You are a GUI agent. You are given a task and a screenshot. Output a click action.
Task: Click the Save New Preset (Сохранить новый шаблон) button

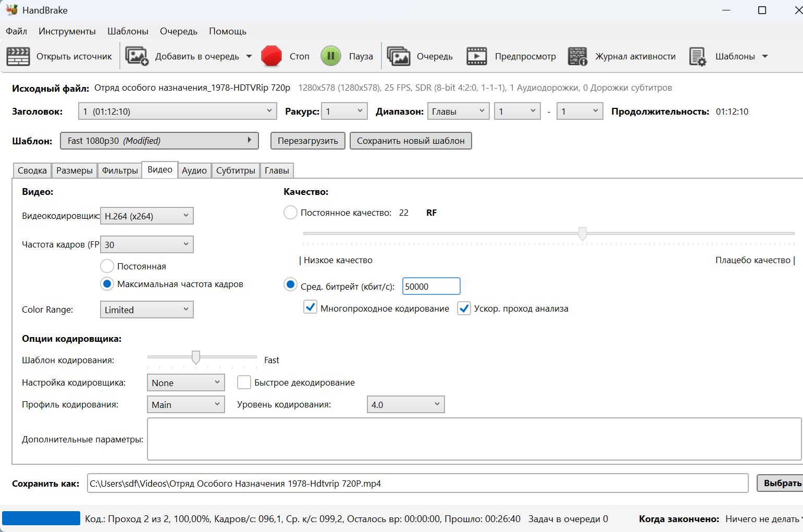[411, 141]
